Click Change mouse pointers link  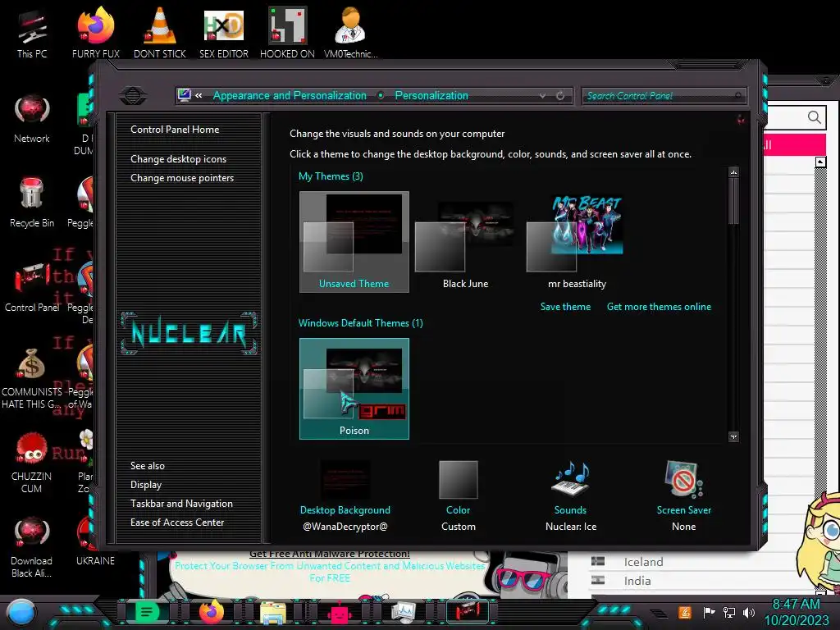[182, 178]
